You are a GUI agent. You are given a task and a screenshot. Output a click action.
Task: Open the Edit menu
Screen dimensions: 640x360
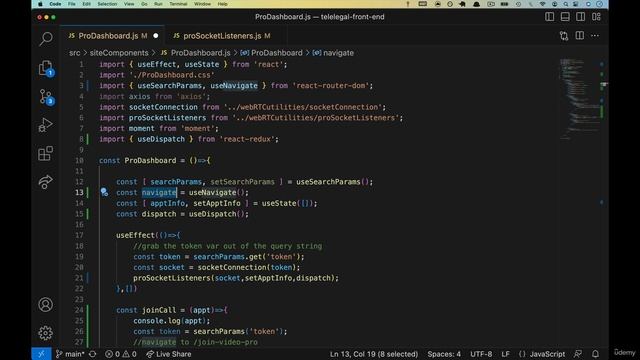pyautogui.click(x=87, y=4)
